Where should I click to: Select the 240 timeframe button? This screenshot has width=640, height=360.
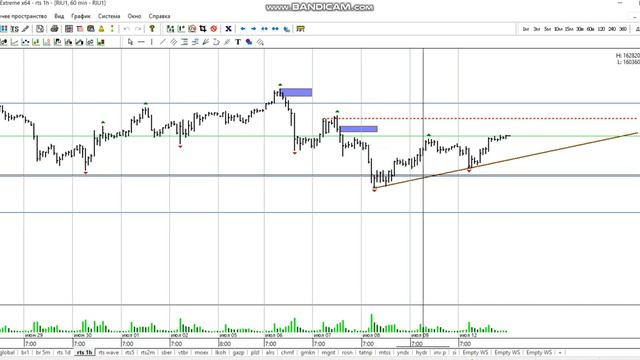[612, 29]
